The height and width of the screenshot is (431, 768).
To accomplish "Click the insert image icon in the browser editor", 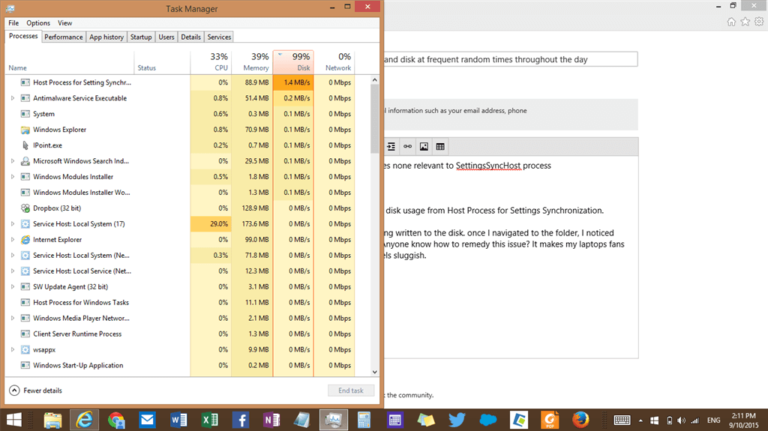I will tap(424, 146).
